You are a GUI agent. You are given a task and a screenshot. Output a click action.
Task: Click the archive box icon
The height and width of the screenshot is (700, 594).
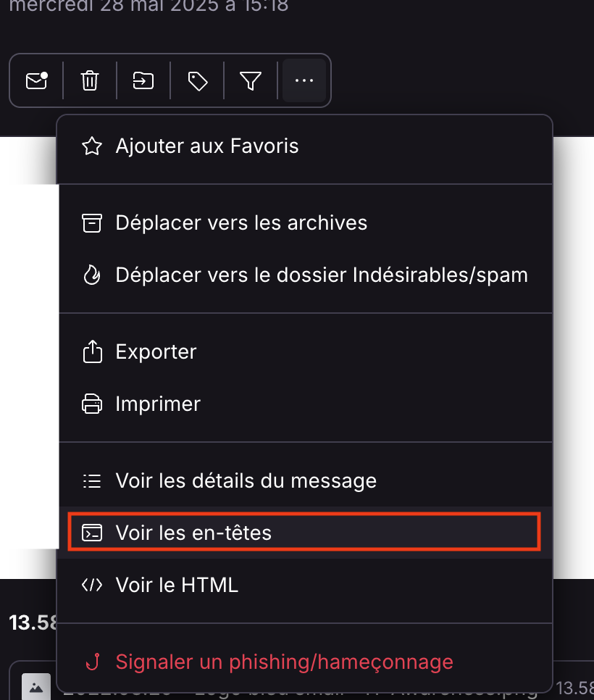pos(92,222)
